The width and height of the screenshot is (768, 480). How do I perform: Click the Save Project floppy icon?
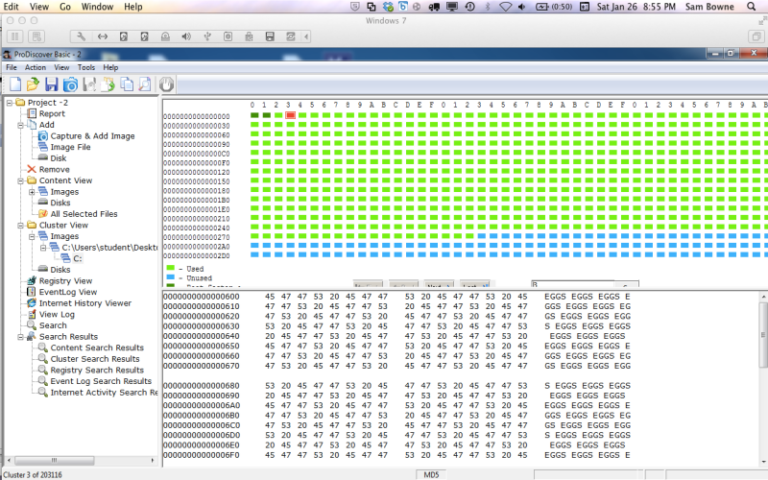51,85
